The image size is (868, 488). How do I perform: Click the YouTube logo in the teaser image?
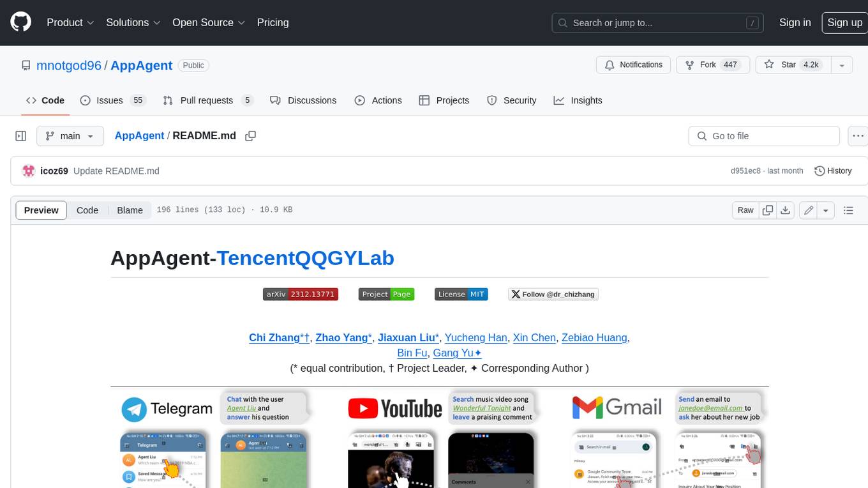click(x=395, y=409)
